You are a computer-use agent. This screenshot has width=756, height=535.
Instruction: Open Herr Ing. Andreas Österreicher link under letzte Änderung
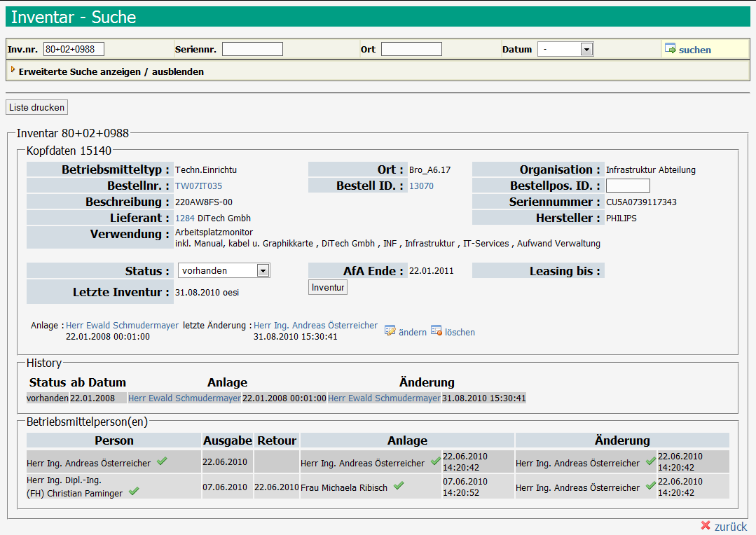pos(315,326)
